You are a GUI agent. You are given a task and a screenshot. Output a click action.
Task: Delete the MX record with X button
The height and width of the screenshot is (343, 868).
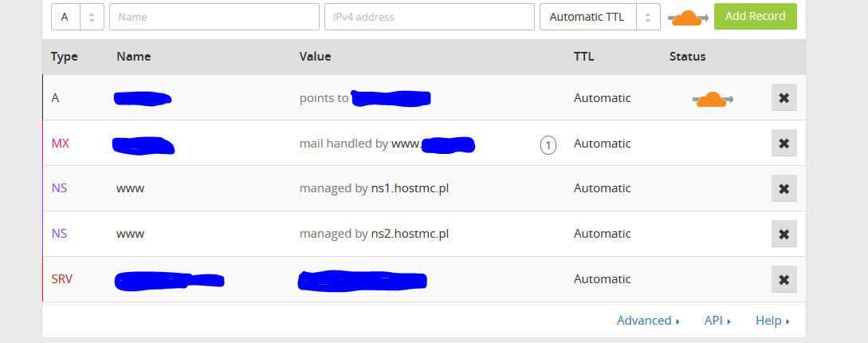(x=784, y=144)
